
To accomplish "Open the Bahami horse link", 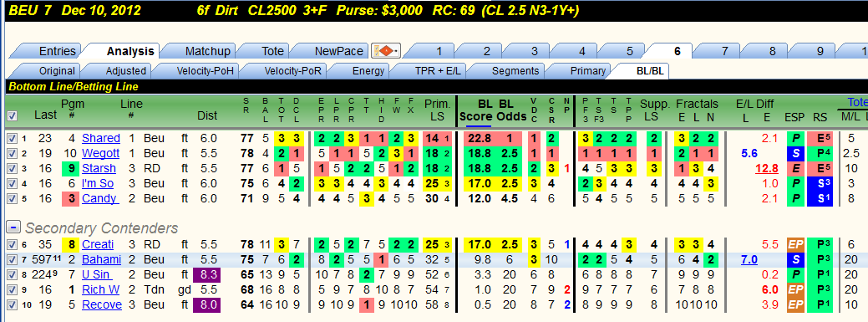I will pyautogui.click(x=101, y=259).
